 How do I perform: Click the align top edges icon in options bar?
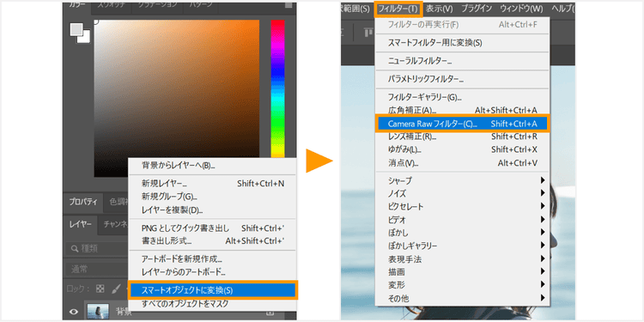pyautogui.click(x=368, y=32)
